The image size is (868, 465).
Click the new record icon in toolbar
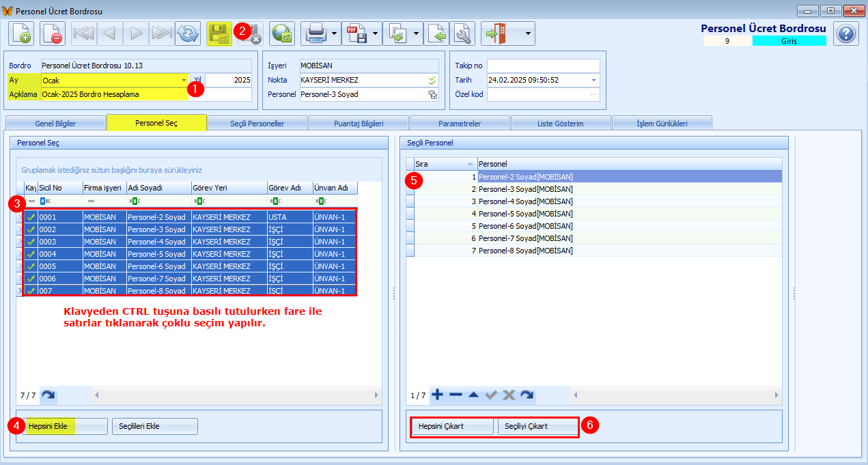pos(21,33)
